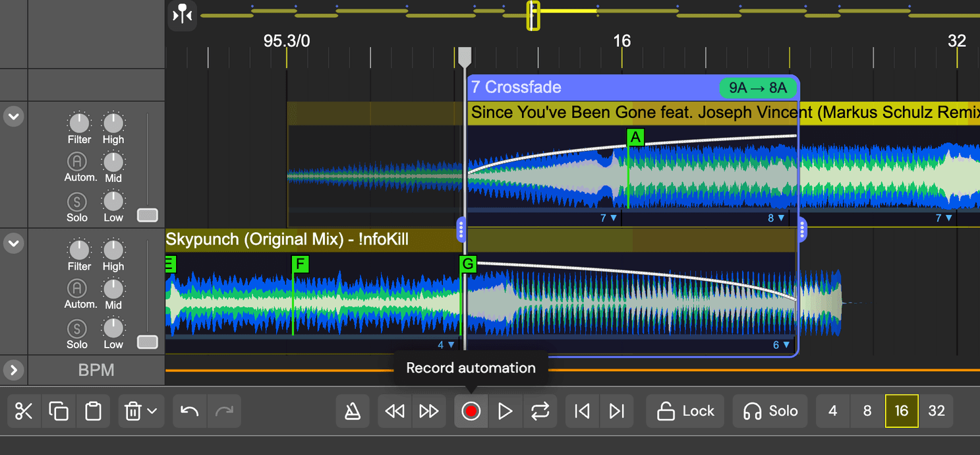980x455 pixels.
Task: Rewind the playback position
Action: [x=395, y=411]
